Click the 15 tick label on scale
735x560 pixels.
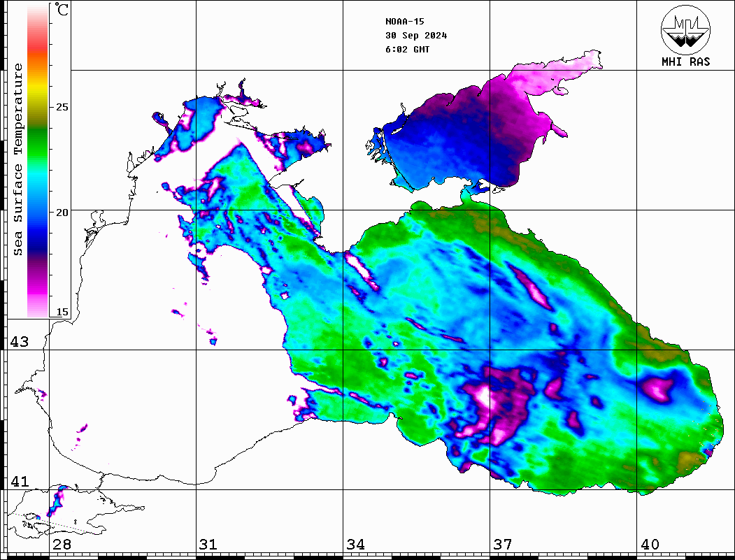[62, 312]
